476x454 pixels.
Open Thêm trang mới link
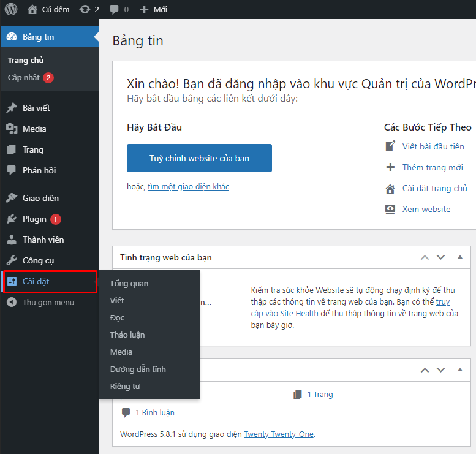pyautogui.click(x=433, y=167)
